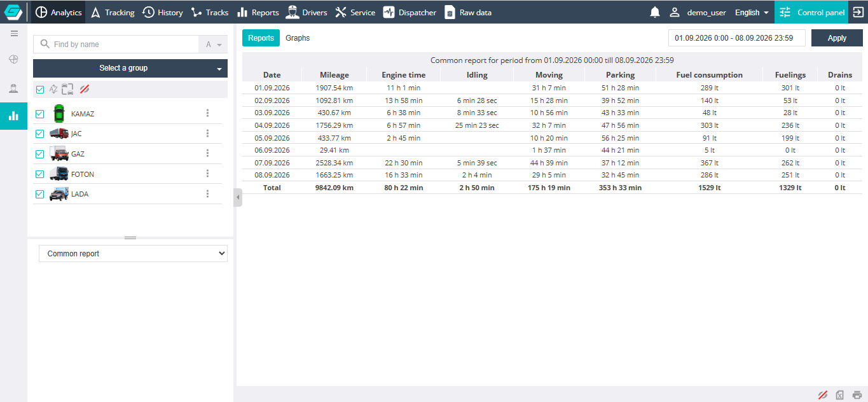The width and height of the screenshot is (868, 402).
Task: Click the crossed-out eye icon in the report footer
Action: click(x=823, y=394)
